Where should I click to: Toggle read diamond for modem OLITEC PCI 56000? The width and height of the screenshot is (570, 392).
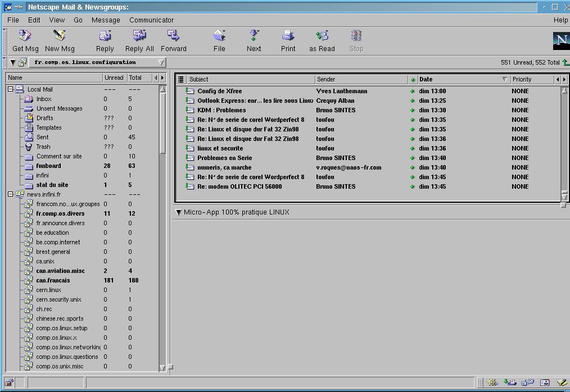412,187
